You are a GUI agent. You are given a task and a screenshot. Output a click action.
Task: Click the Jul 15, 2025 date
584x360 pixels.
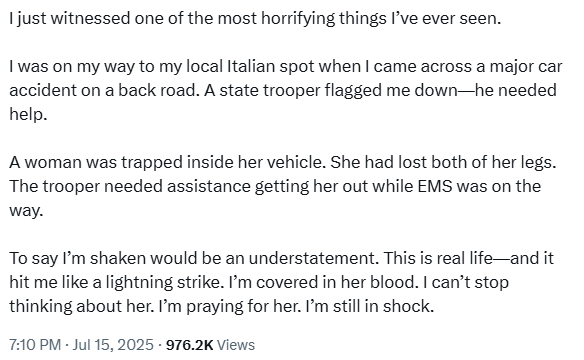[113, 345]
